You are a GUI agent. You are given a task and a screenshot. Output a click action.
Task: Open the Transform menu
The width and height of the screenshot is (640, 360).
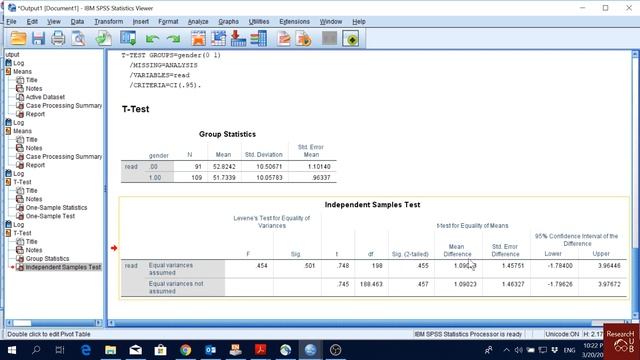[x=109, y=22]
